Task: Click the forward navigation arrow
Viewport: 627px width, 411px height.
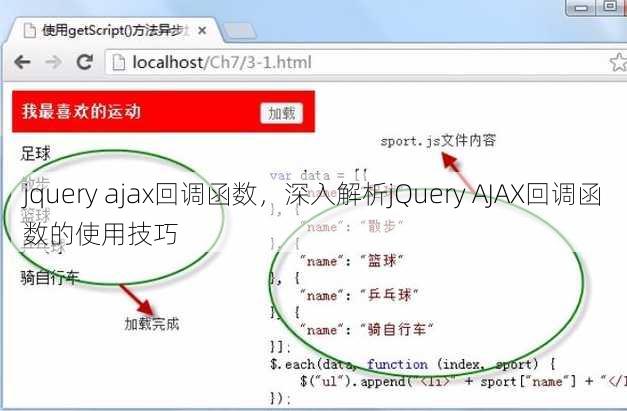Action: tap(53, 62)
